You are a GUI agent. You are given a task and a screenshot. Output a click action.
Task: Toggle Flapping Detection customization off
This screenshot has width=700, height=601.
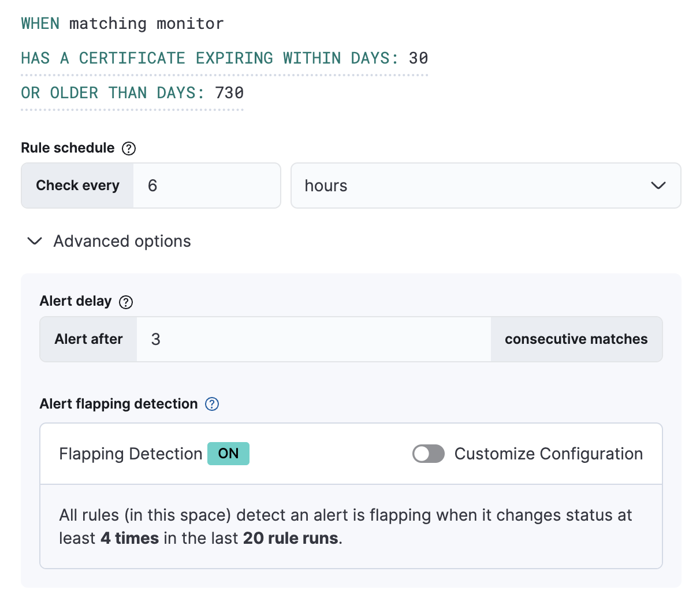pos(428,454)
